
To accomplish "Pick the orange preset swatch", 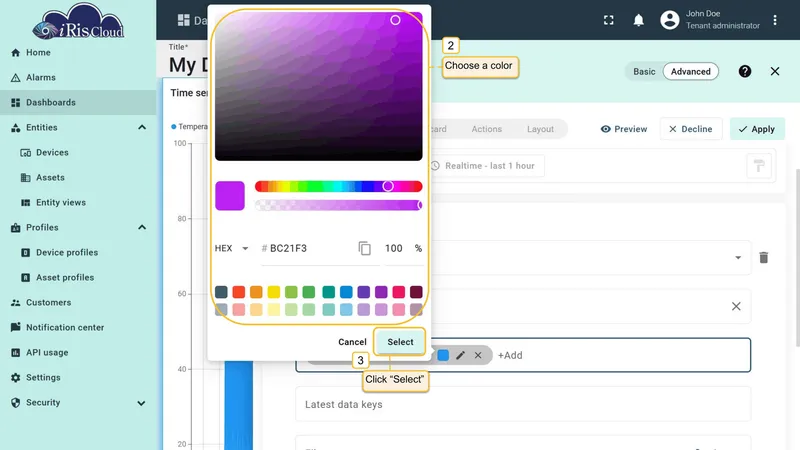I will click(256, 292).
